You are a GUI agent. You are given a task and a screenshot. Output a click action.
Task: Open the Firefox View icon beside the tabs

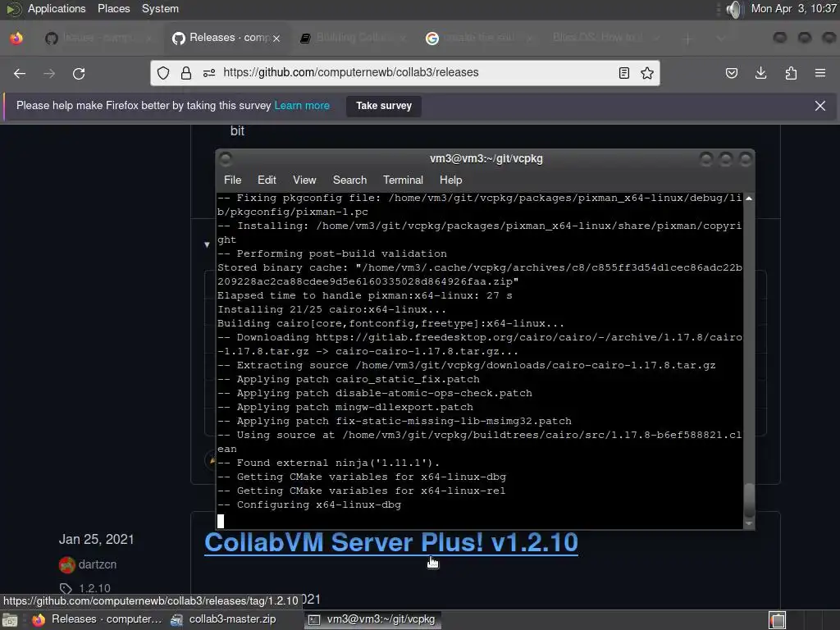[16, 38]
